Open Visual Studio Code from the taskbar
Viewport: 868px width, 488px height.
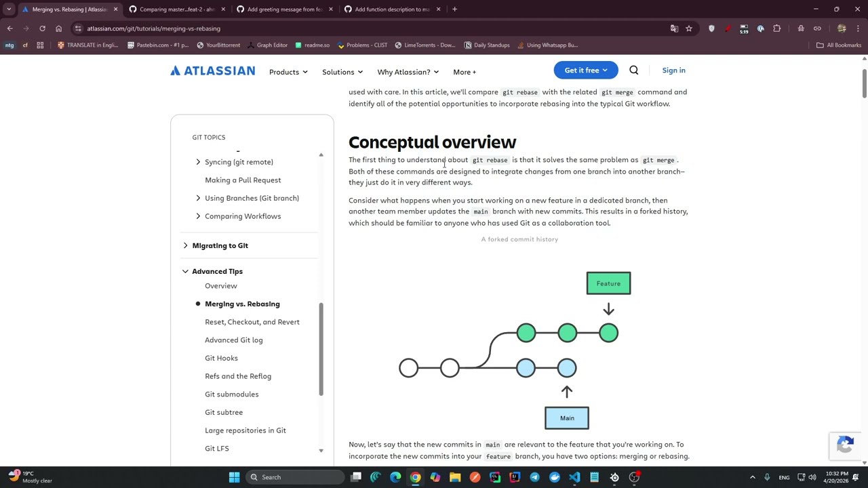click(574, 477)
